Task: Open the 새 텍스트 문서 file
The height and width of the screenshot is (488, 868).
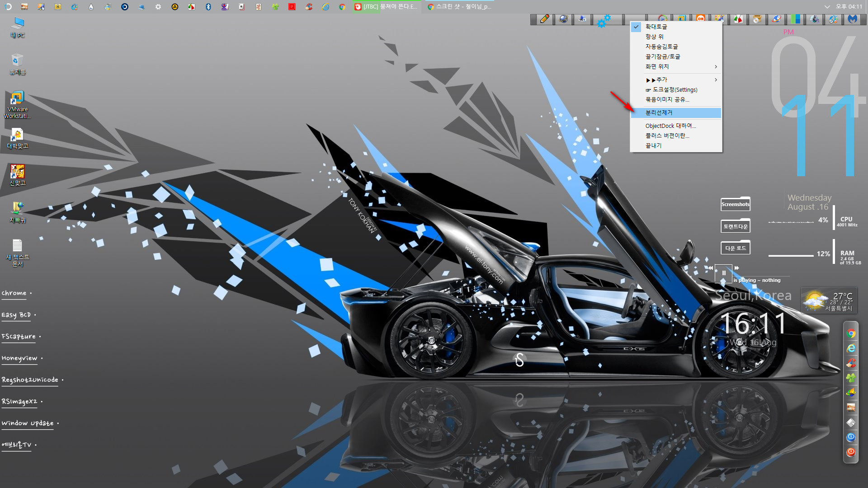Action: pyautogui.click(x=18, y=252)
